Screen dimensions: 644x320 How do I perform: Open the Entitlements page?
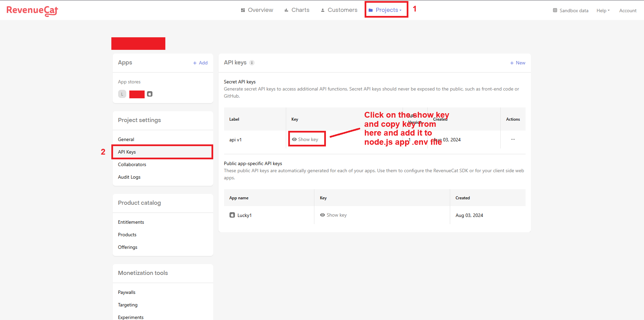[x=131, y=222]
